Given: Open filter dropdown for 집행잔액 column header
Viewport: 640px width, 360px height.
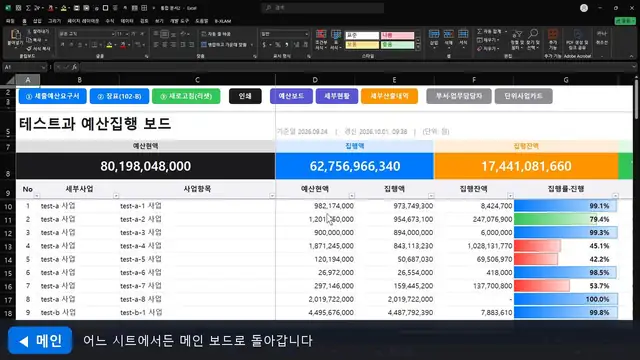Looking at the screenshot, I should [x=510, y=196].
